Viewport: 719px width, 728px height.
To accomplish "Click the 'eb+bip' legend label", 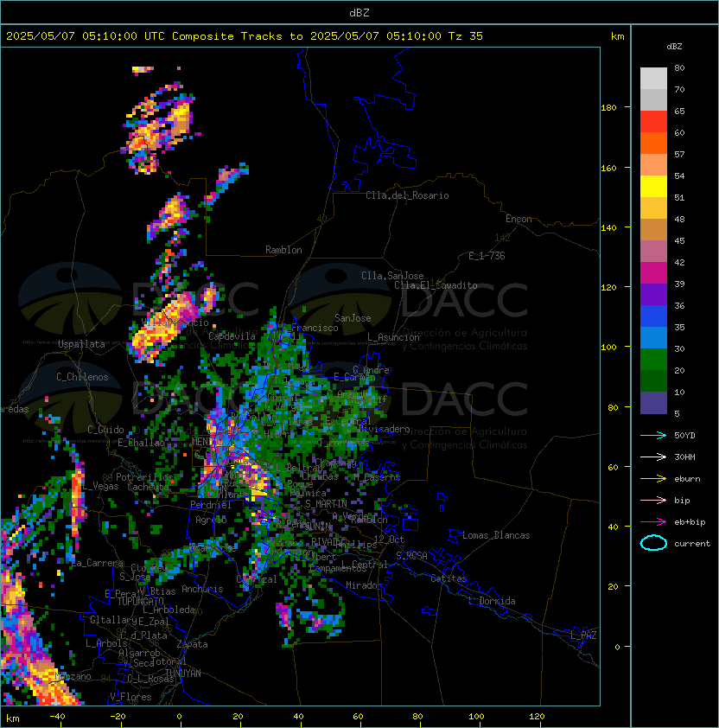I will click(690, 522).
